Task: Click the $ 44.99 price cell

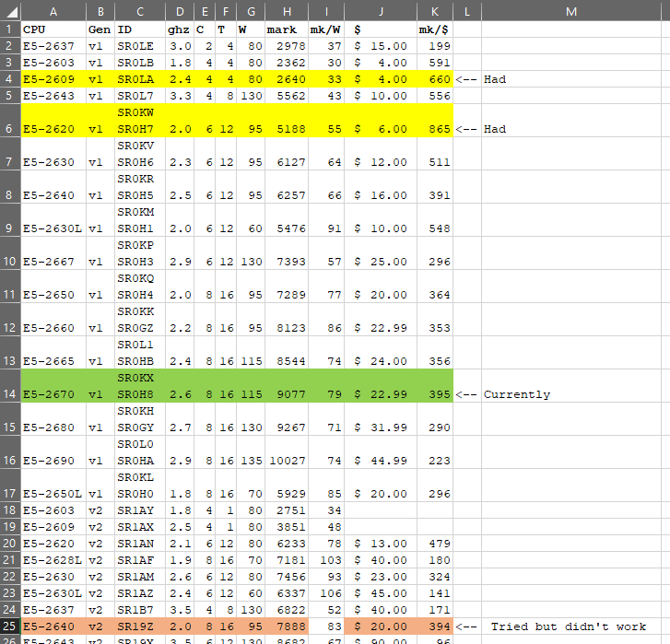Action: point(381,461)
